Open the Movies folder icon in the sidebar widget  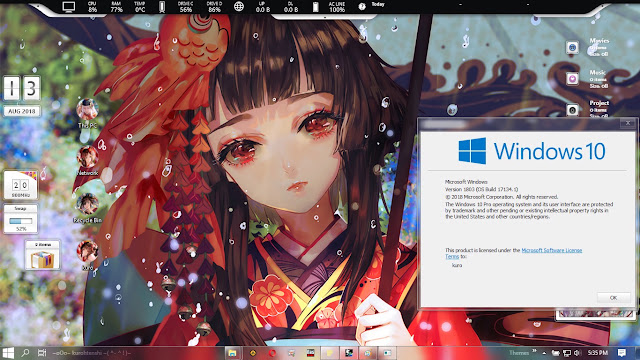pyautogui.click(x=572, y=47)
